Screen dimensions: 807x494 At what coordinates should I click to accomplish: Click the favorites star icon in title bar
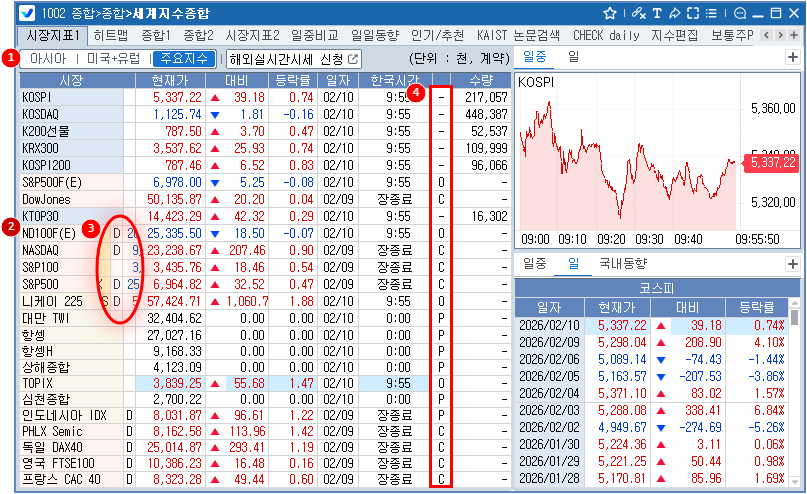610,14
